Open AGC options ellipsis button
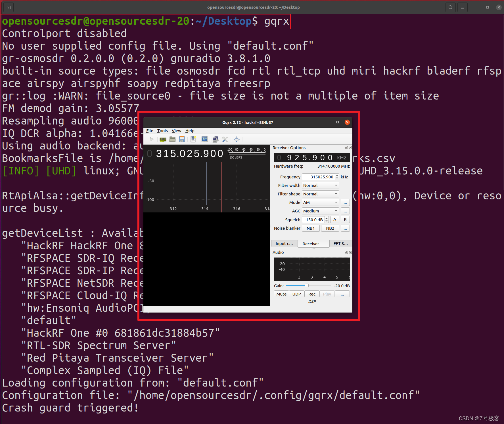This screenshot has width=504, height=424. (345, 211)
